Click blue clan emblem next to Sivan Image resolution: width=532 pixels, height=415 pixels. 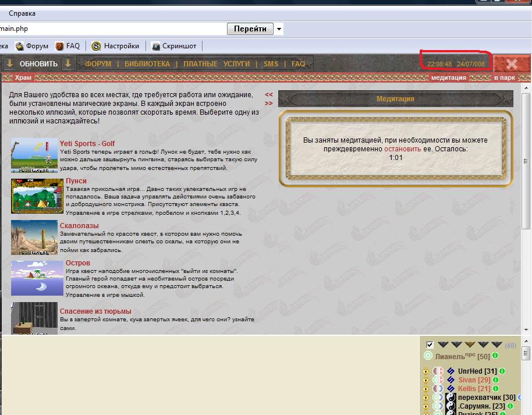point(451,379)
